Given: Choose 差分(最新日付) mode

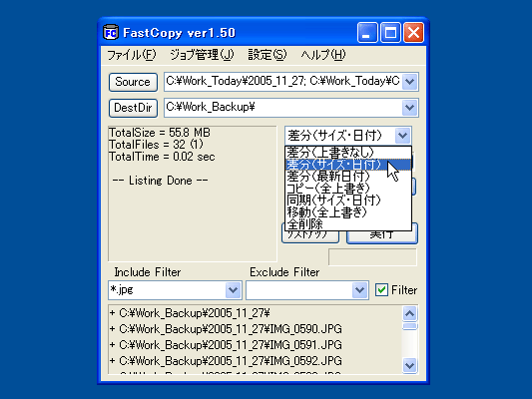Looking at the screenshot, I should [348, 177].
